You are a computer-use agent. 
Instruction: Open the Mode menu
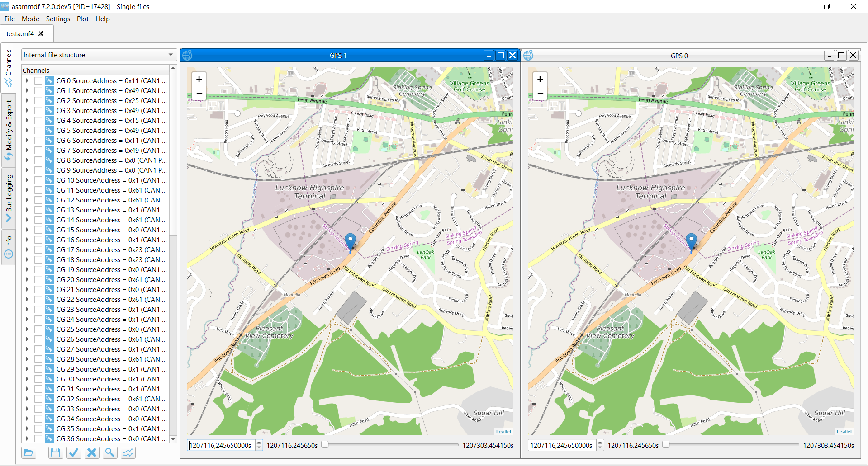30,19
